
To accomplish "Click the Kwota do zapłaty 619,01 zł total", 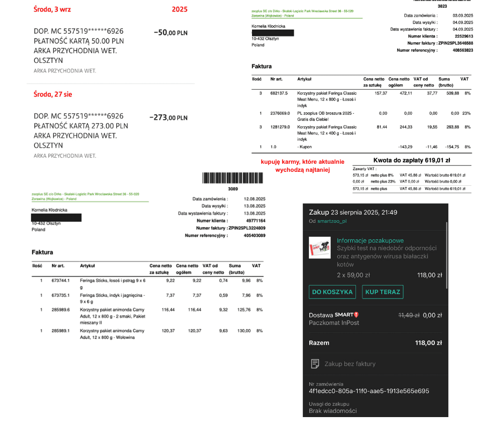I will click(412, 161).
